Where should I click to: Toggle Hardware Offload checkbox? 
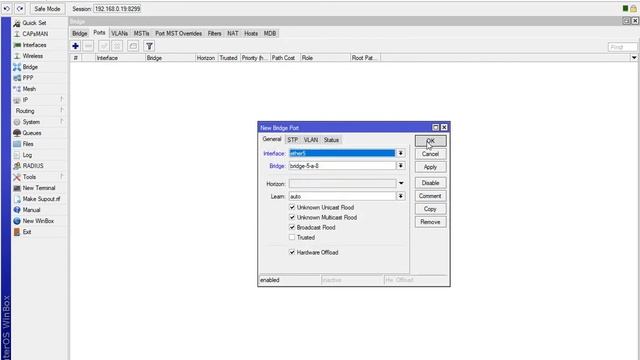tap(292, 252)
